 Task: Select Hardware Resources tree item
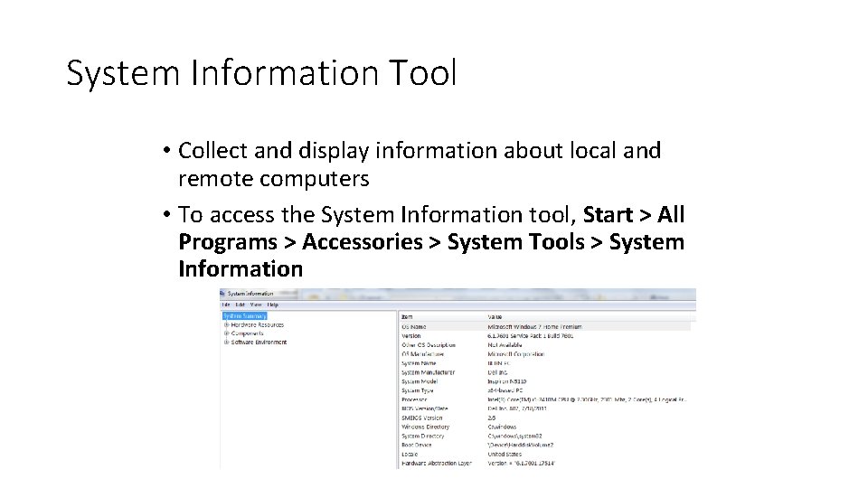tap(258, 324)
